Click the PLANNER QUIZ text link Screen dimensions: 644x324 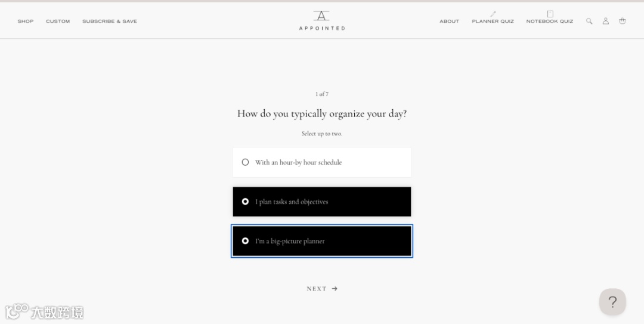point(493,21)
